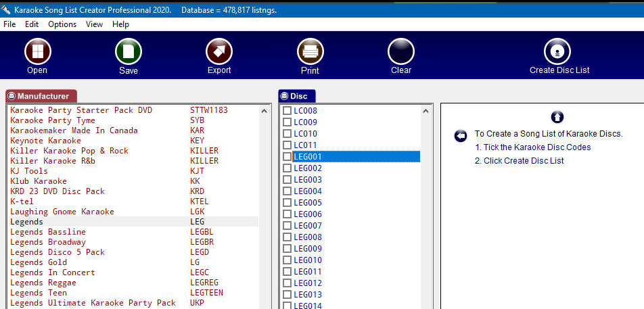The width and height of the screenshot is (644, 309).
Task: Click the 'Tick the Karaoke Disc Codes' link
Action: coord(532,147)
